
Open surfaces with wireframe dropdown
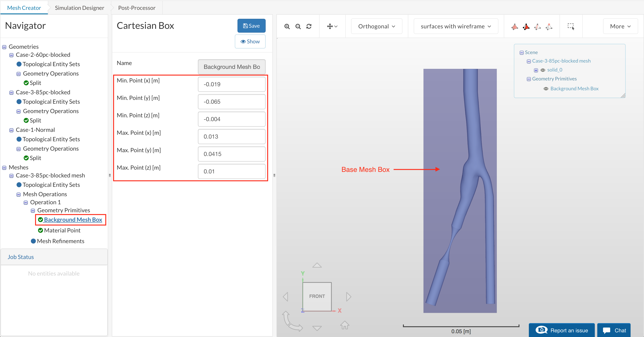pos(455,26)
